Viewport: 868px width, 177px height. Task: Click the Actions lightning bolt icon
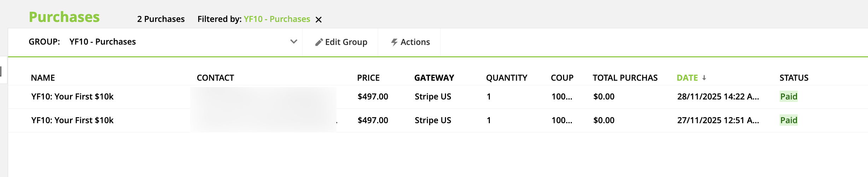[394, 42]
